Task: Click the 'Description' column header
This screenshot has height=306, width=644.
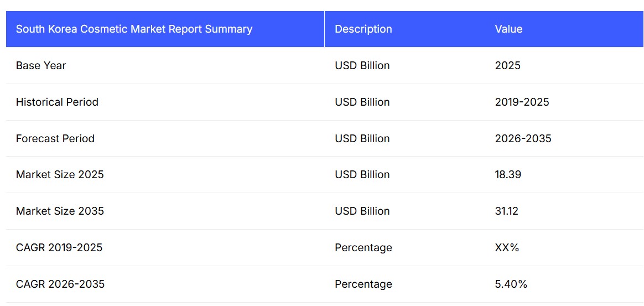Action: [363, 29]
